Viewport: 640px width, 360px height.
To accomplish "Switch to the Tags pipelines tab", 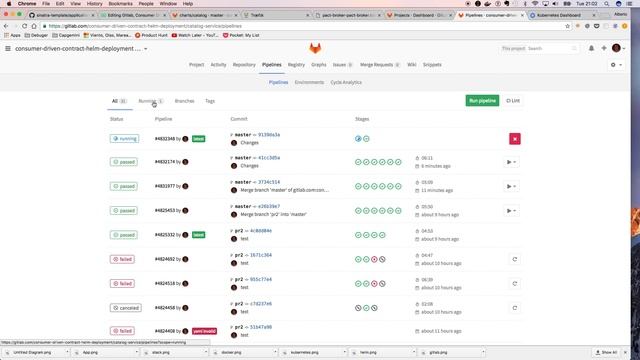I will click(x=210, y=101).
